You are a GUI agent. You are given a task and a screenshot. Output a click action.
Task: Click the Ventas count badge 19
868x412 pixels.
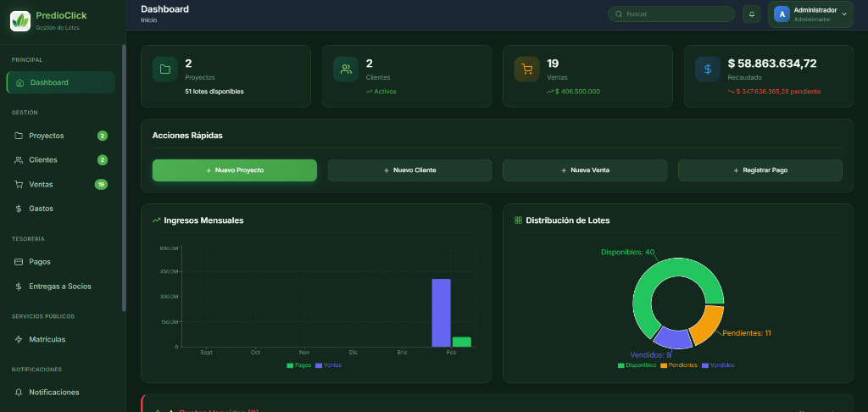101,185
